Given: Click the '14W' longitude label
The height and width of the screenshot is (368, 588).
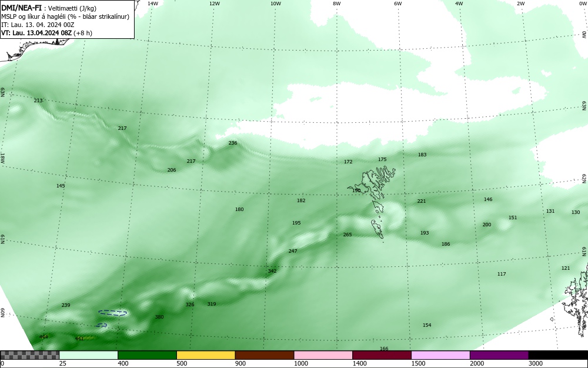Looking at the screenshot, I should [153, 4].
